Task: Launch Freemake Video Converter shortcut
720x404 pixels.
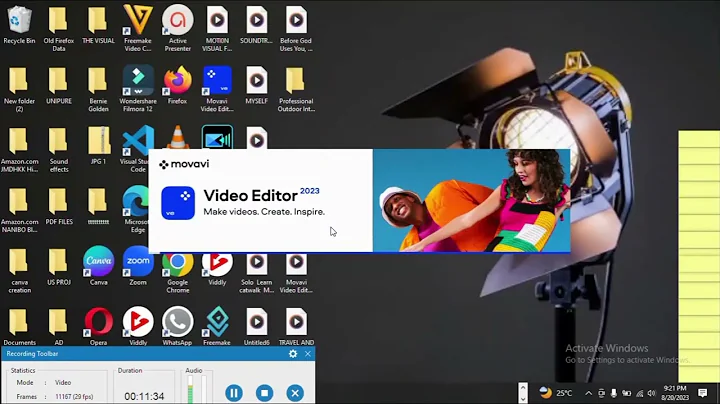Action: point(138,28)
